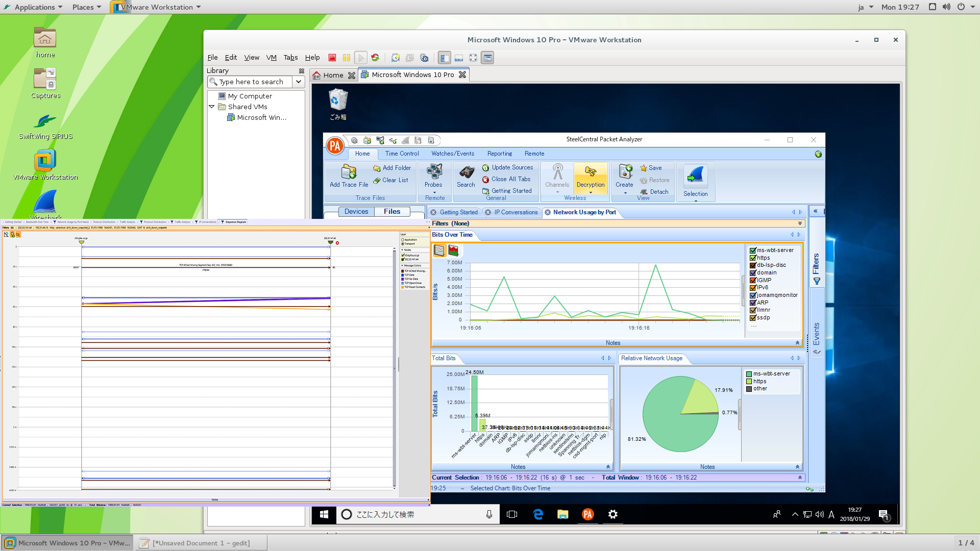Toggle the db-lsp-disc checkbox in legend

click(x=753, y=265)
